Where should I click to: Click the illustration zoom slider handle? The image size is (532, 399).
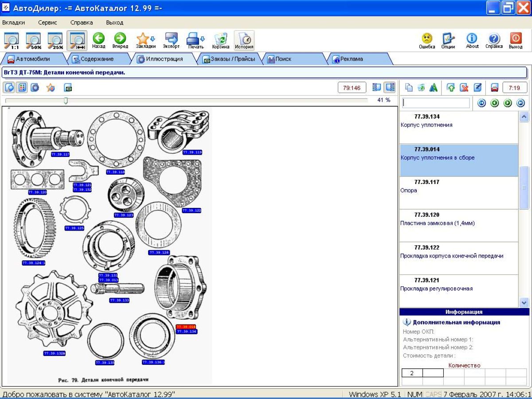(x=66, y=101)
